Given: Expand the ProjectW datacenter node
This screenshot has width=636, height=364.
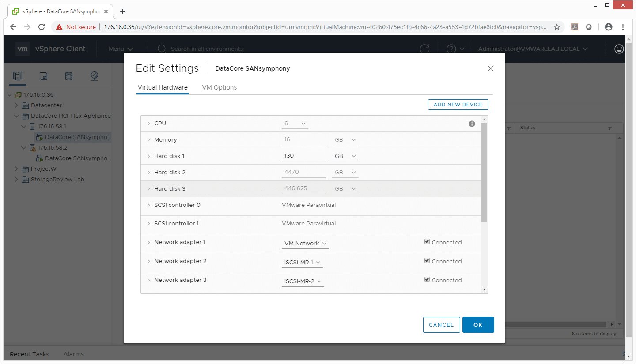Looking at the screenshot, I should click(16, 169).
